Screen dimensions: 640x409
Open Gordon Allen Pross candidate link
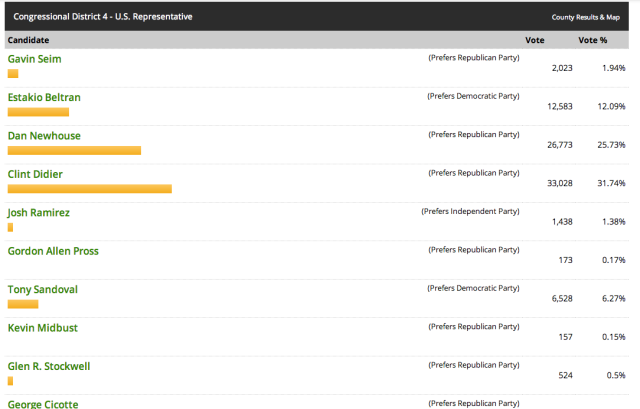pos(53,251)
